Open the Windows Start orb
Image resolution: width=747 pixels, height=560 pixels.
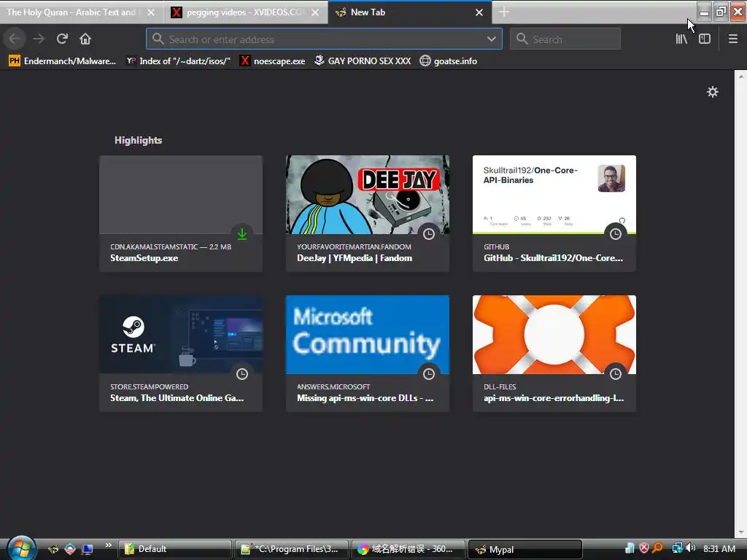[21, 548]
